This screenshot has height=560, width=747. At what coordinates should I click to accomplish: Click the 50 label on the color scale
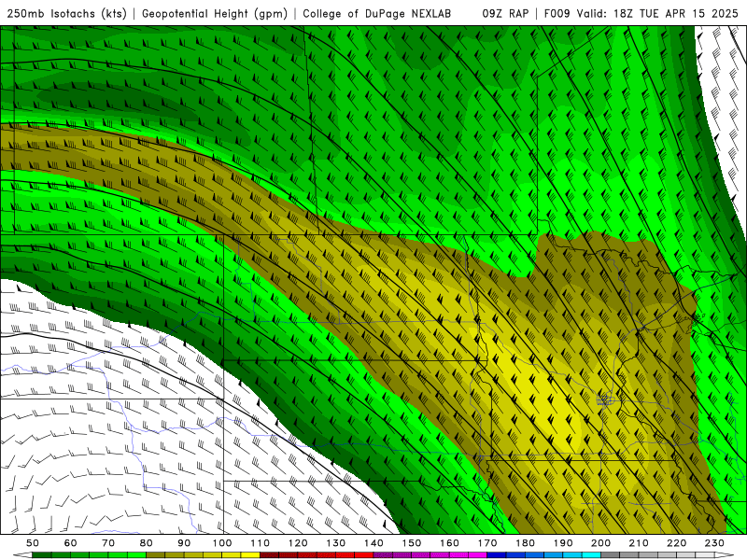click(33, 543)
